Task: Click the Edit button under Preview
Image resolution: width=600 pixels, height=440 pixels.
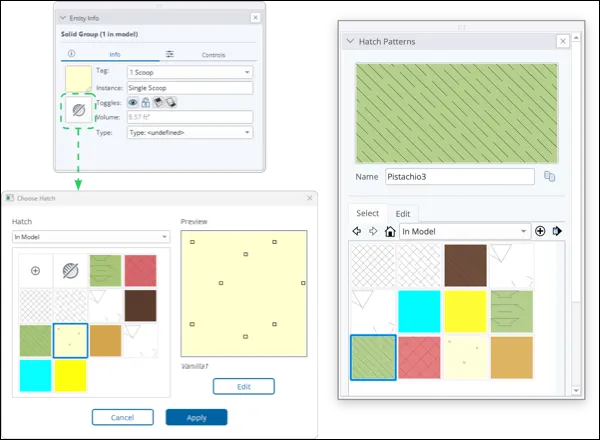Action: click(244, 386)
